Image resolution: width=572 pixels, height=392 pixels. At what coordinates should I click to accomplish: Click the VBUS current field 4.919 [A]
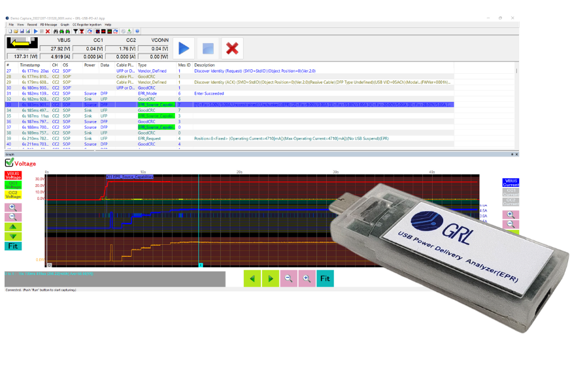55,57
